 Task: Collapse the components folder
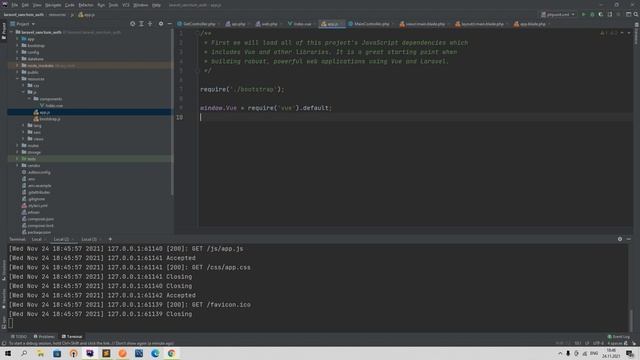tap(29, 99)
